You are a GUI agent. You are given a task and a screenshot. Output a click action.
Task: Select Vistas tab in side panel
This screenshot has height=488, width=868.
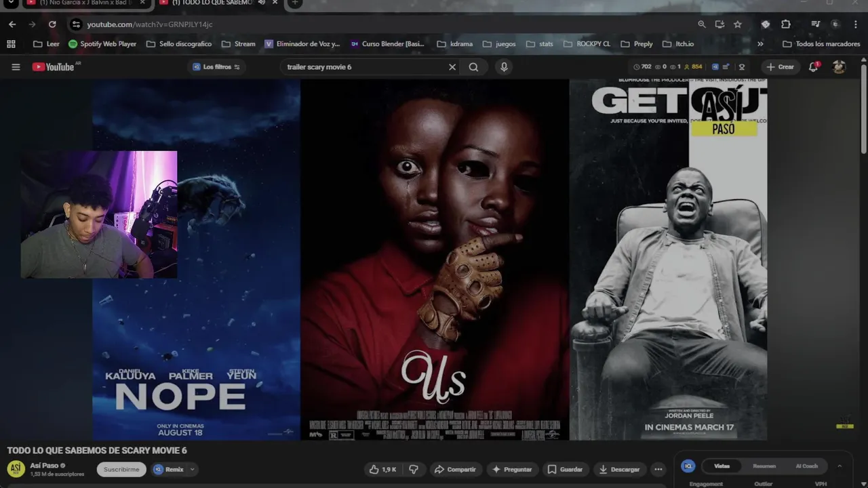coord(722,466)
